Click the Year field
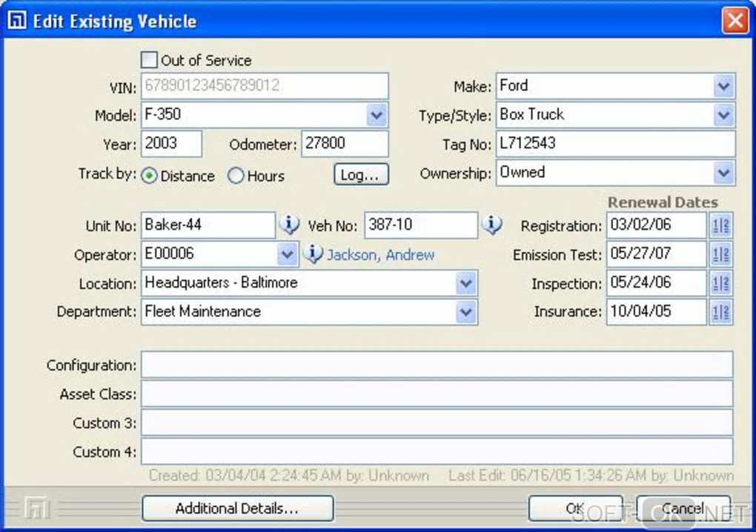756x532 pixels. click(x=172, y=144)
